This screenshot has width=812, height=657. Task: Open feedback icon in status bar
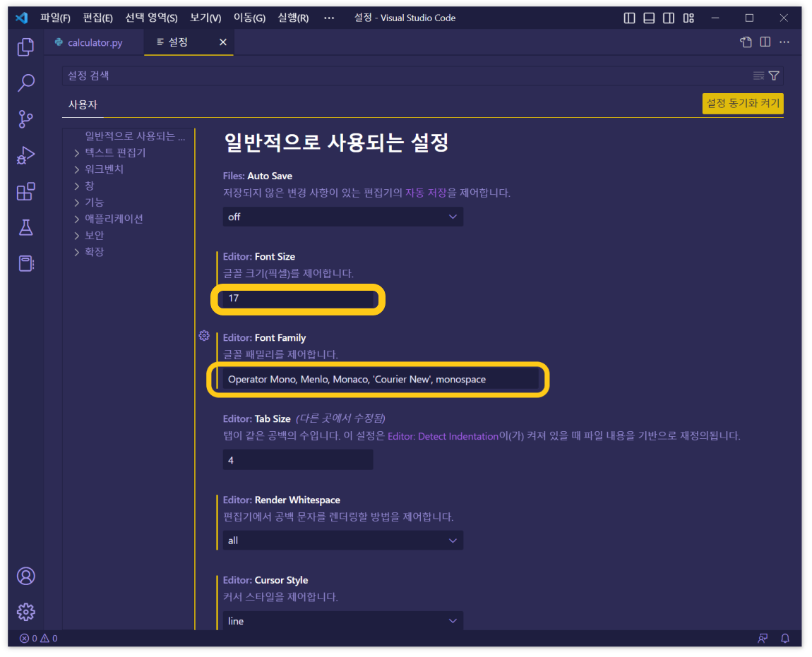coord(763,639)
